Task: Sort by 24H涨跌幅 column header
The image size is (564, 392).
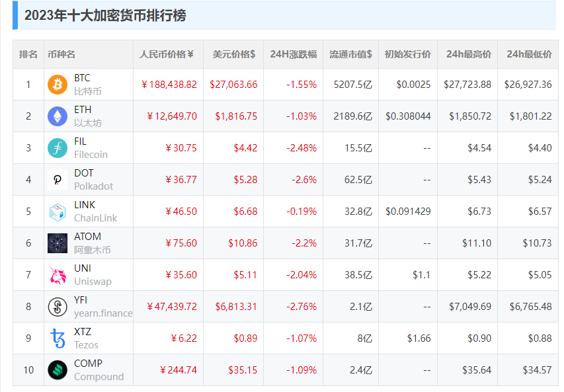Action: click(293, 54)
